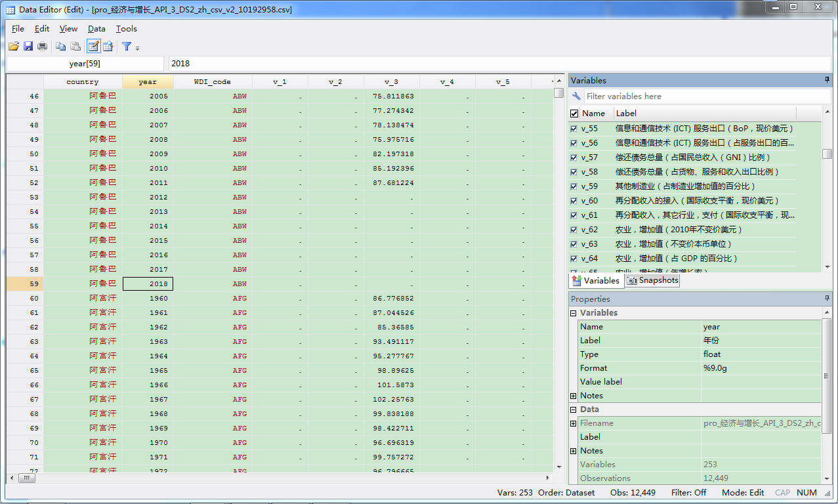
Task: Click the WDI_code column header
Action: (212, 82)
